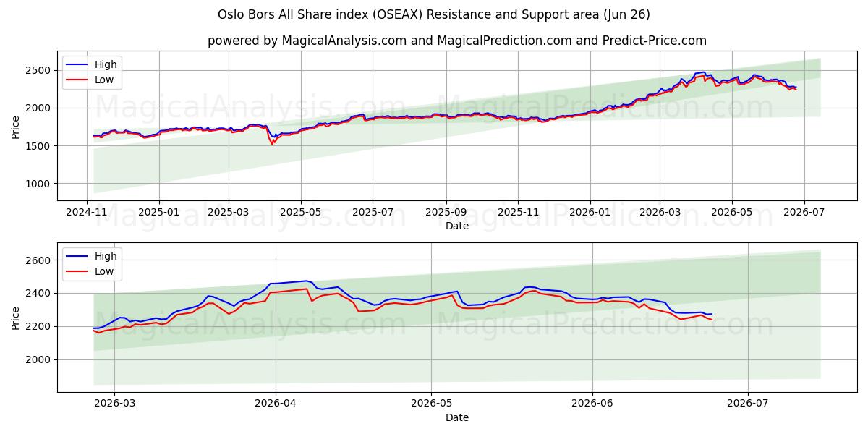
Task: Click the '2025-11' tick label on the top chart
Action: click(517, 211)
